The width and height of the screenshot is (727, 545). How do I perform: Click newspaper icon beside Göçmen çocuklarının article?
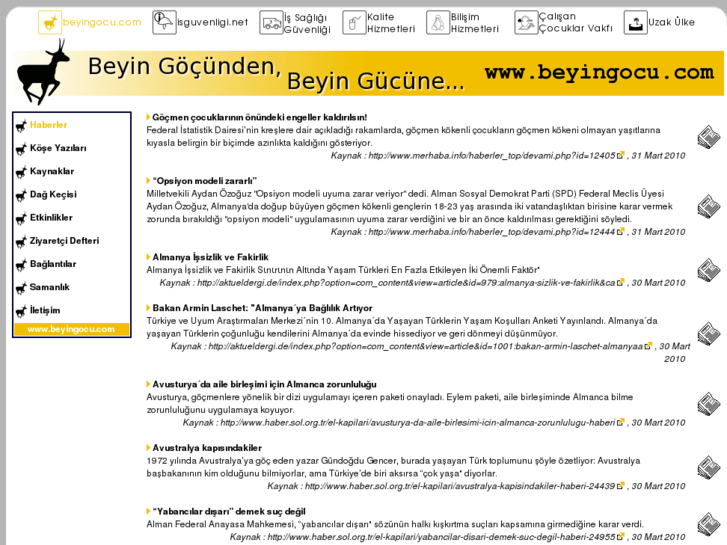(x=708, y=137)
